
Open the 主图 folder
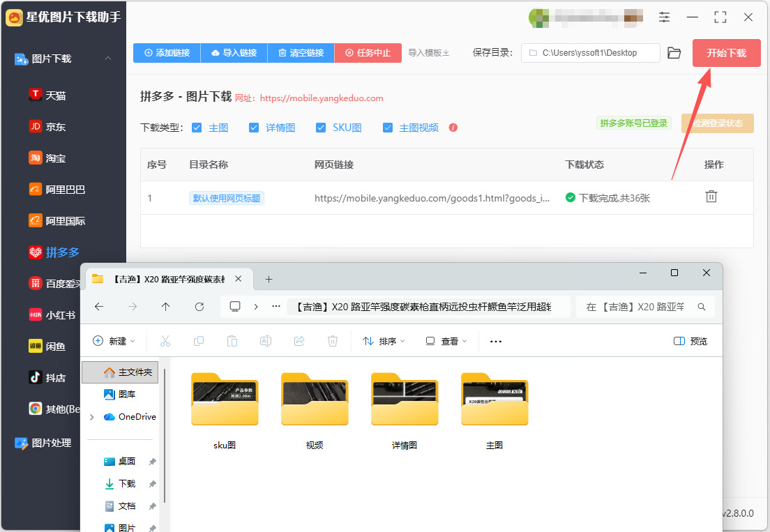(x=495, y=412)
